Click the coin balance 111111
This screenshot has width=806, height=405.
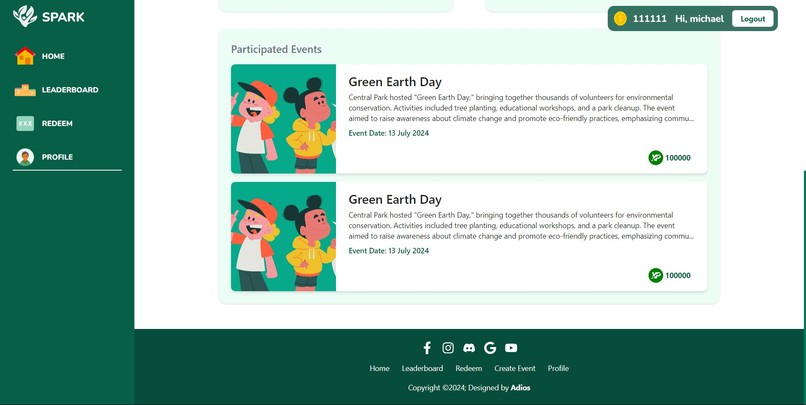650,19
